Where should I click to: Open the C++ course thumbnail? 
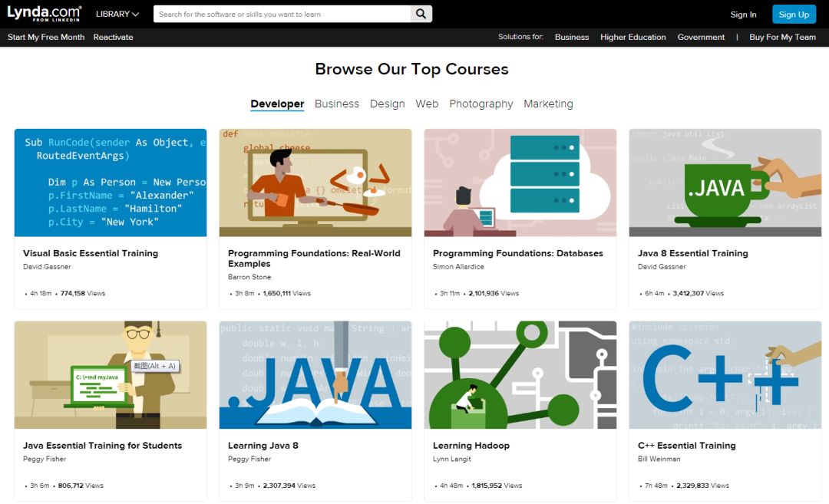(725, 374)
